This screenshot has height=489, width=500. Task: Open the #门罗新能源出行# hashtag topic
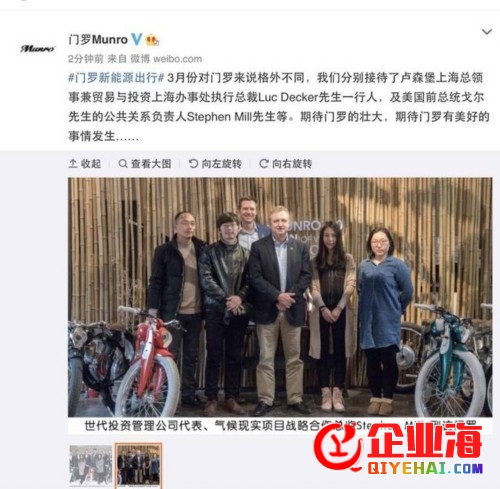pos(116,78)
